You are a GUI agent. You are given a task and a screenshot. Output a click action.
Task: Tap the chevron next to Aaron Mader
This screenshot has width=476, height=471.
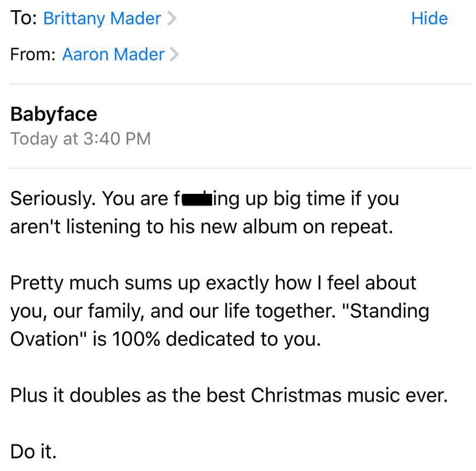pos(174,54)
